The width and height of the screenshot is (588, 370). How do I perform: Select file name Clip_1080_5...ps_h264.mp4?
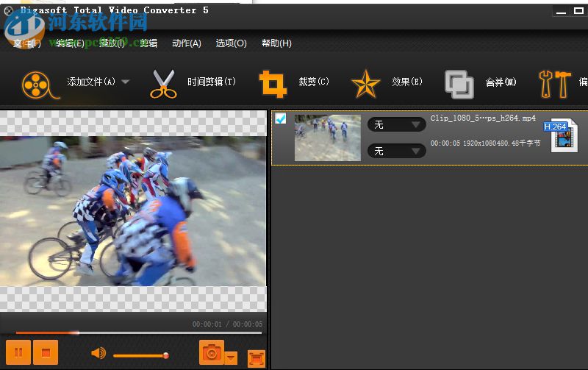tap(483, 118)
